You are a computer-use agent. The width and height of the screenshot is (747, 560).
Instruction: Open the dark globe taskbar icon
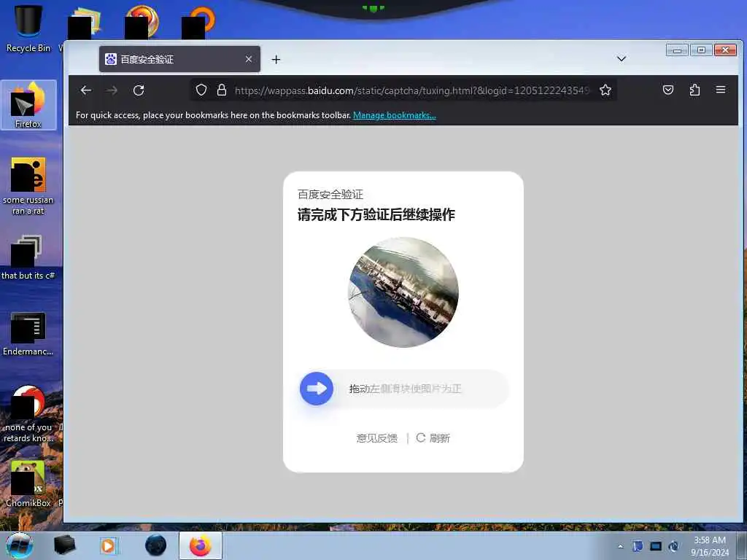coord(156,545)
